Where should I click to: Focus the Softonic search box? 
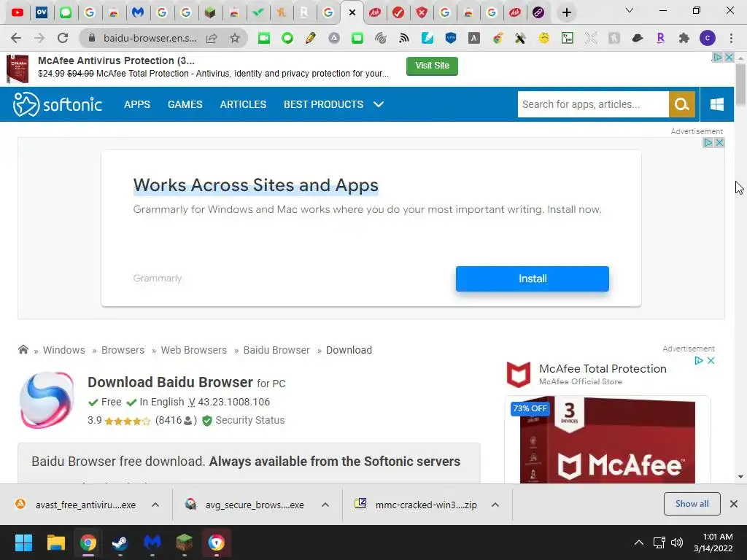click(593, 104)
